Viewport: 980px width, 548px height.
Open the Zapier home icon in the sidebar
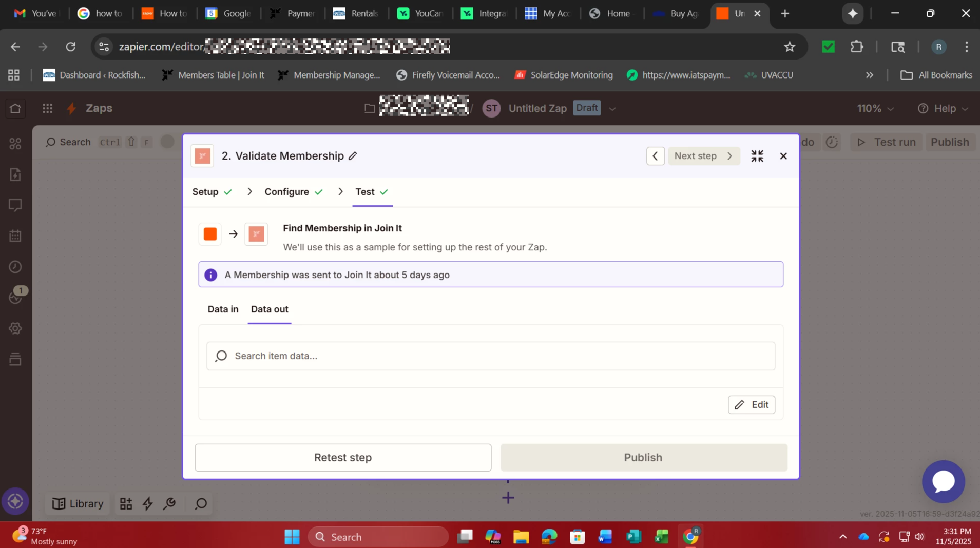click(x=15, y=108)
